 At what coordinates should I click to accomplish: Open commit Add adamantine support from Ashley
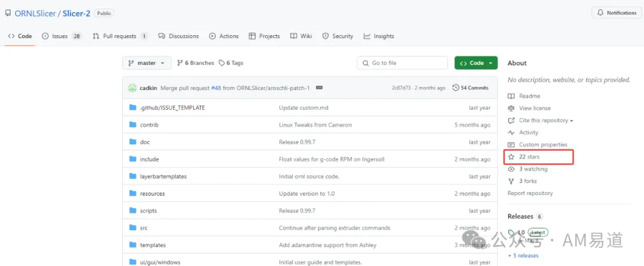(328, 245)
